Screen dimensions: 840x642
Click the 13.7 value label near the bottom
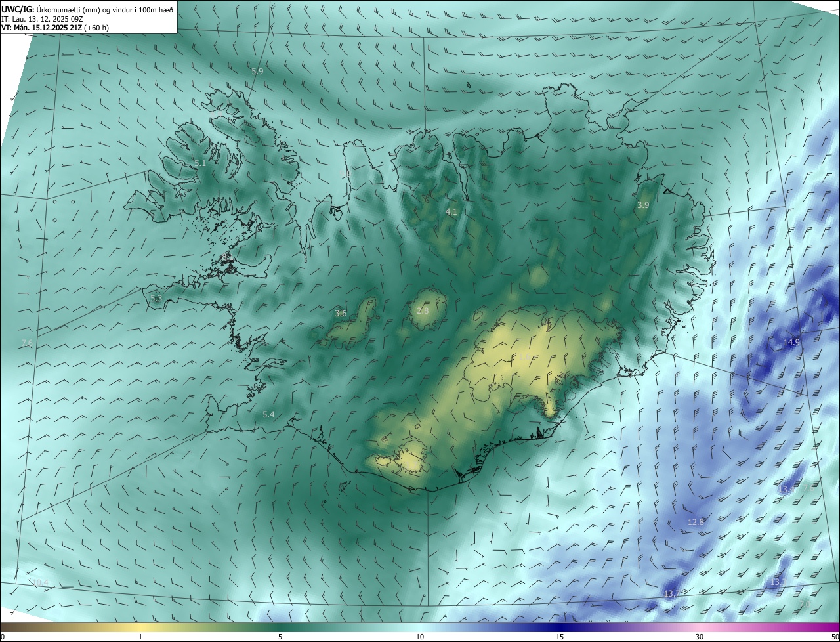[x=671, y=593]
